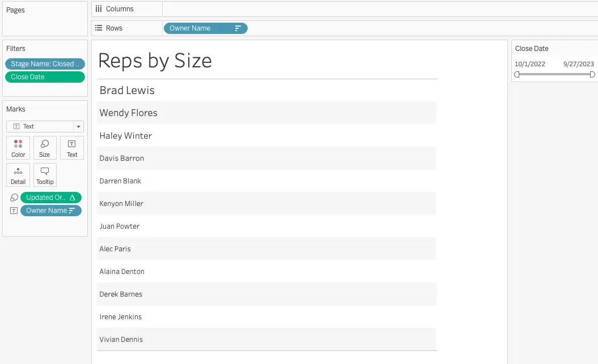The width and height of the screenshot is (598, 364).
Task: Click the Size button in the Marks card
Action: 44,148
